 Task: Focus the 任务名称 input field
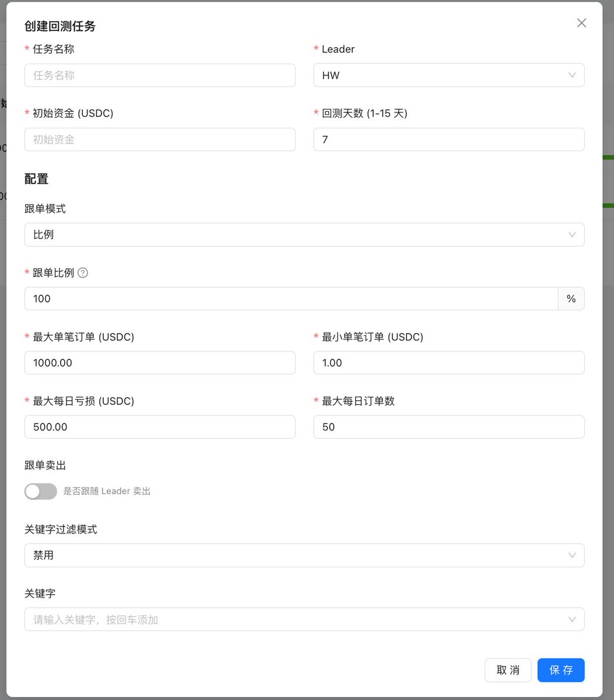(x=160, y=75)
